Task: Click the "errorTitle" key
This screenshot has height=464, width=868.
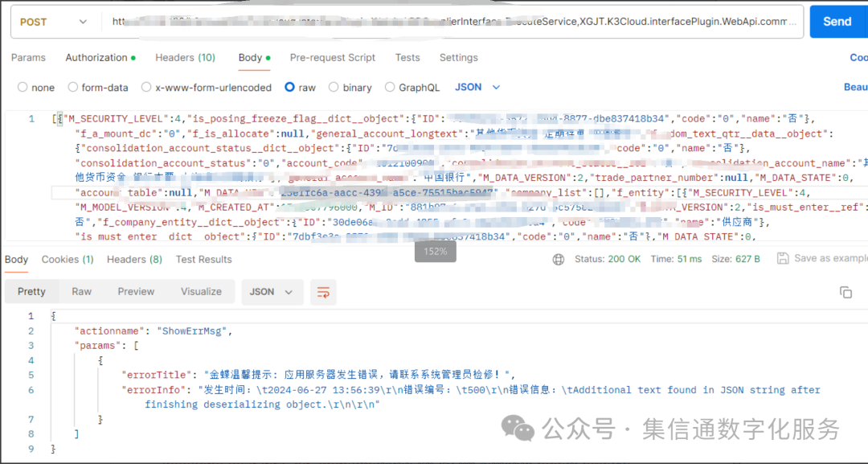Action: click(157, 375)
